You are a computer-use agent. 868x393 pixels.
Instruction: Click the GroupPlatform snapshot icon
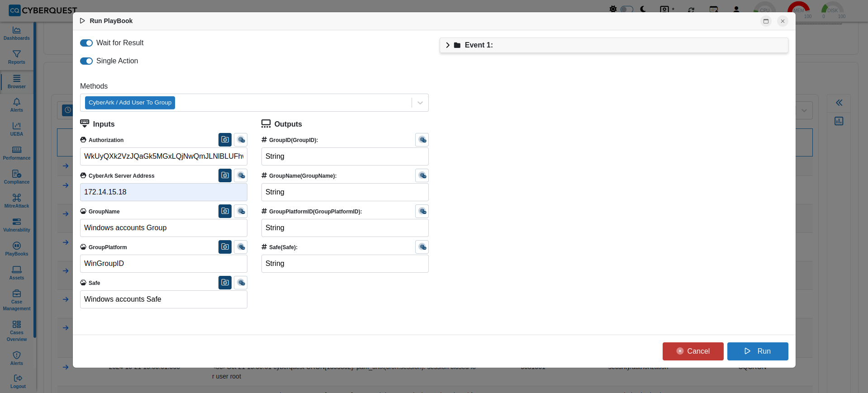point(225,247)
